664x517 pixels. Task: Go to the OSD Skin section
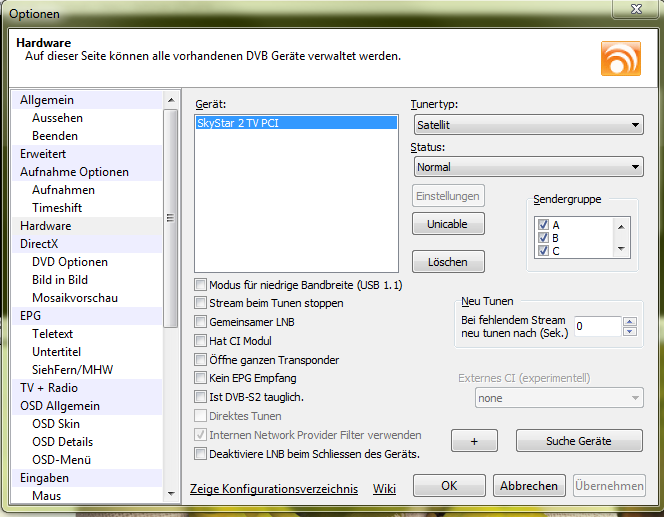[x=56, y=424]
